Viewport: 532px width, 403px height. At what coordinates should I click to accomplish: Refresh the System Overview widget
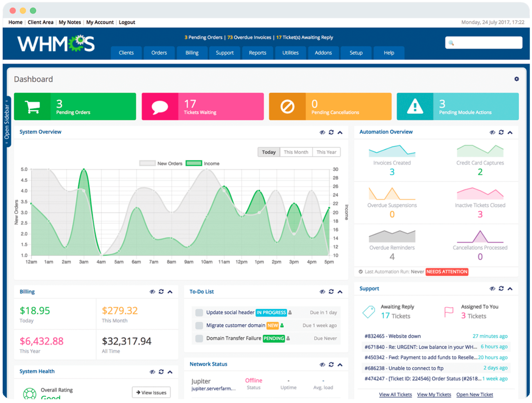click(x=331, y=132)
